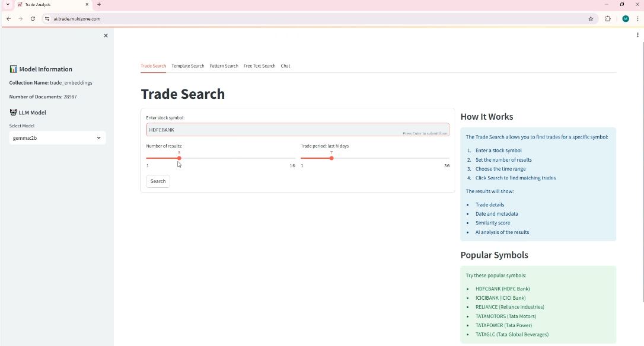Open the browser extensions puzzle icon
644x346 pixels.
[608, 19]
